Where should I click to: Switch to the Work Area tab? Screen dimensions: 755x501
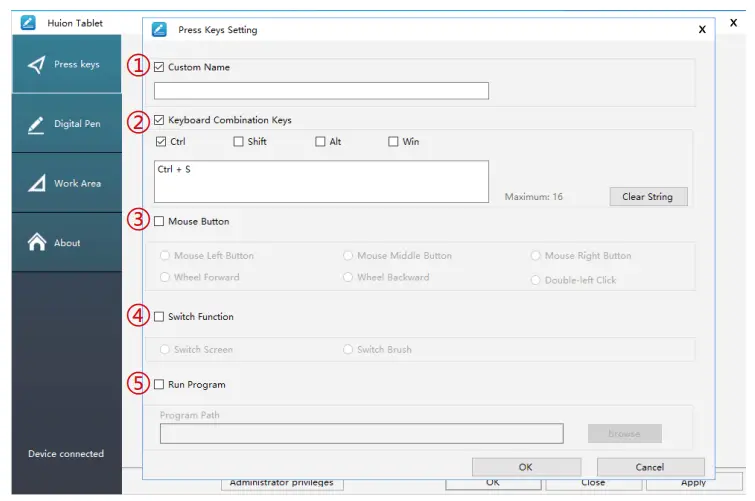tap(66, 184)
